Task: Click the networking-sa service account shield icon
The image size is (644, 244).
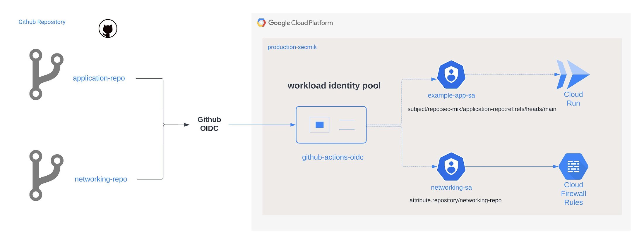Action: pyautogui.click(x=451, y=167)
